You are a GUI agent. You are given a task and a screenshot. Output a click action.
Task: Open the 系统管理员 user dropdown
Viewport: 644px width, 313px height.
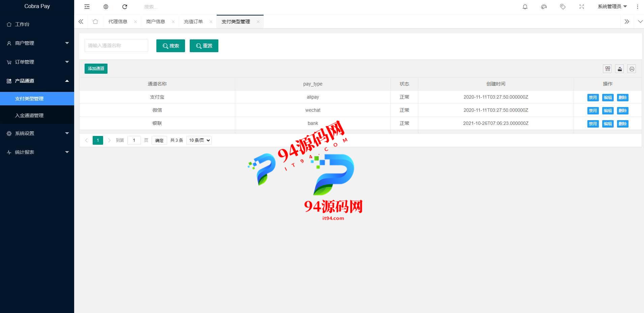point(612,7)
